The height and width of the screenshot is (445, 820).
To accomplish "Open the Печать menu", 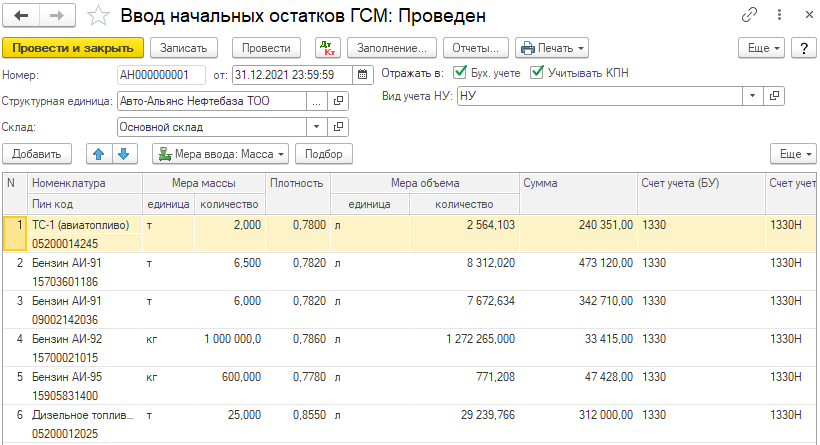I will [x=551, y=48].
